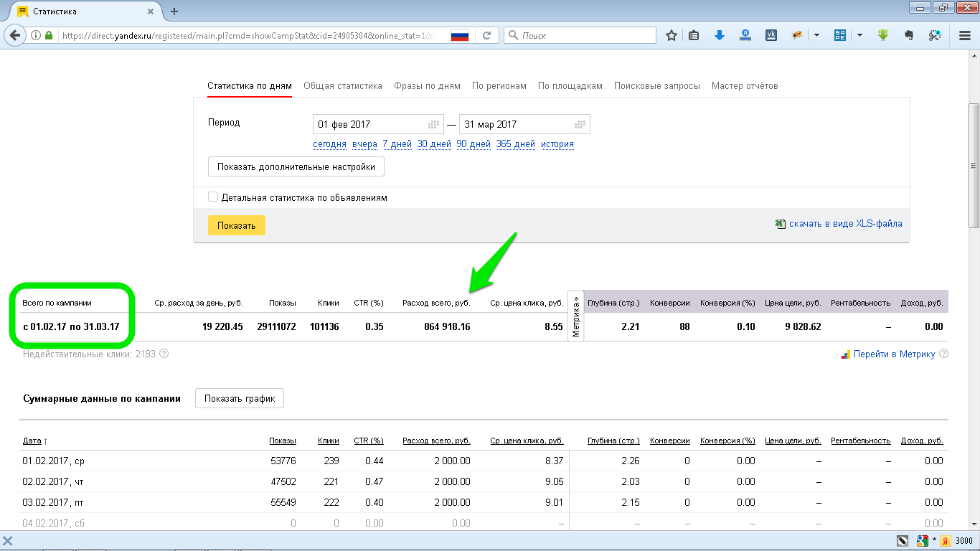Open the Мастер отчётов tab
This screenshot has width=980, height=551.
pyautogui.click(x=744, y=86)
